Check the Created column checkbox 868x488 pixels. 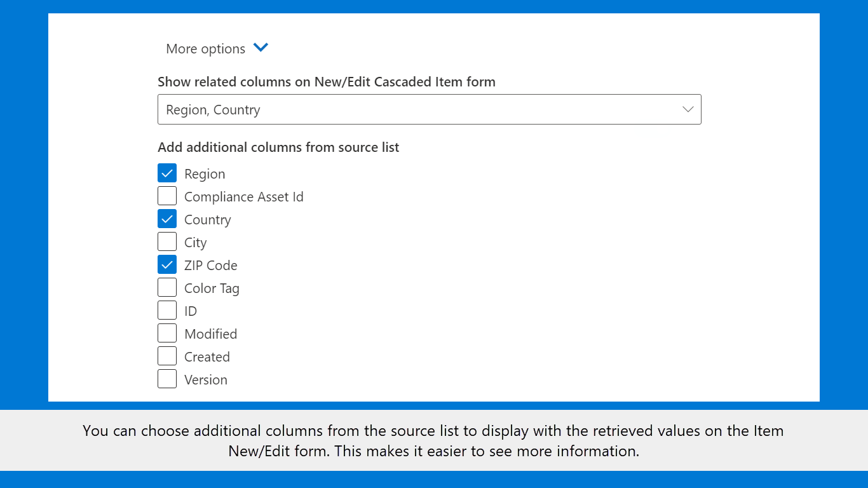point(167,356)
